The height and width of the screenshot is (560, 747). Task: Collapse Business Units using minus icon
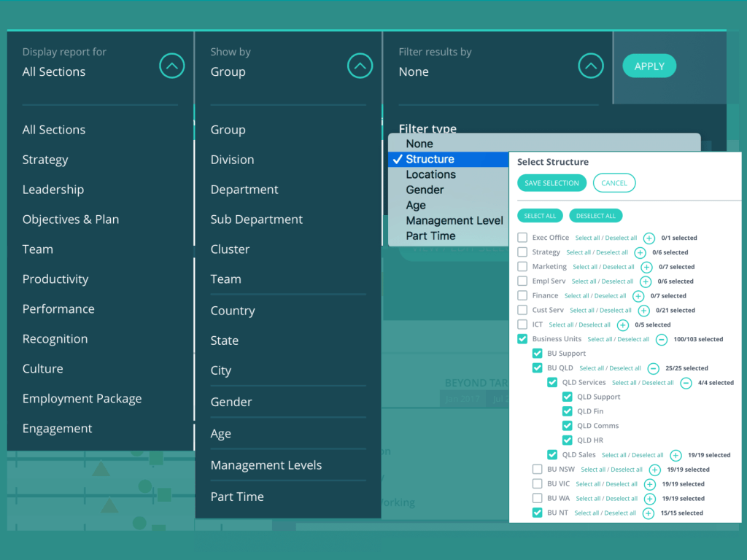pyautogui.click(x=661, y=339)
